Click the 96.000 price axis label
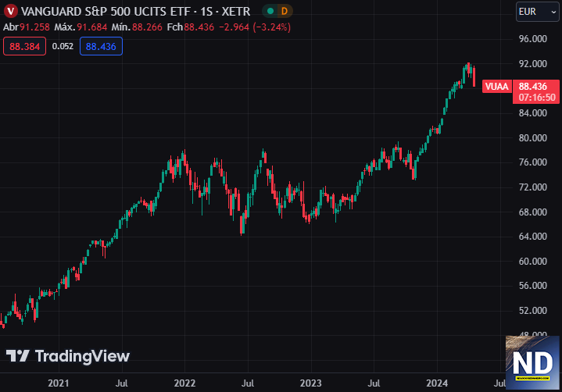This screenshot has width=562, height=392. tap(533, 39)
